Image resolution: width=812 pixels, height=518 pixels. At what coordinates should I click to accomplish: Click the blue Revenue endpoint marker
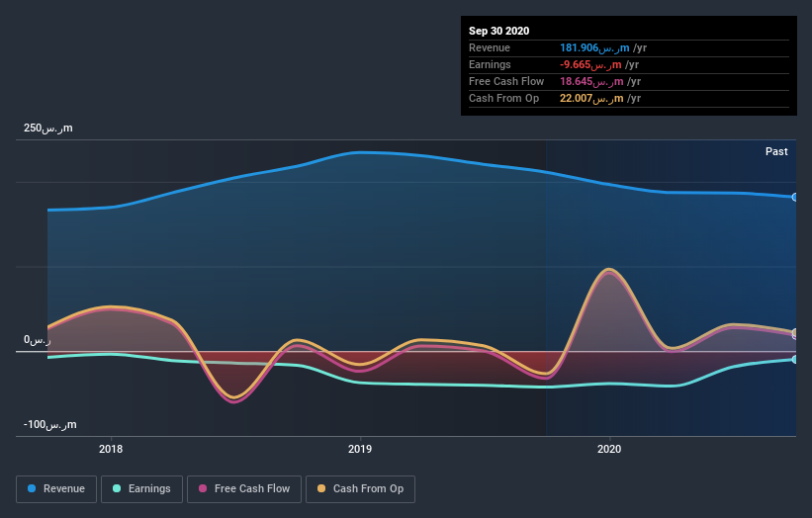(795, 197)
